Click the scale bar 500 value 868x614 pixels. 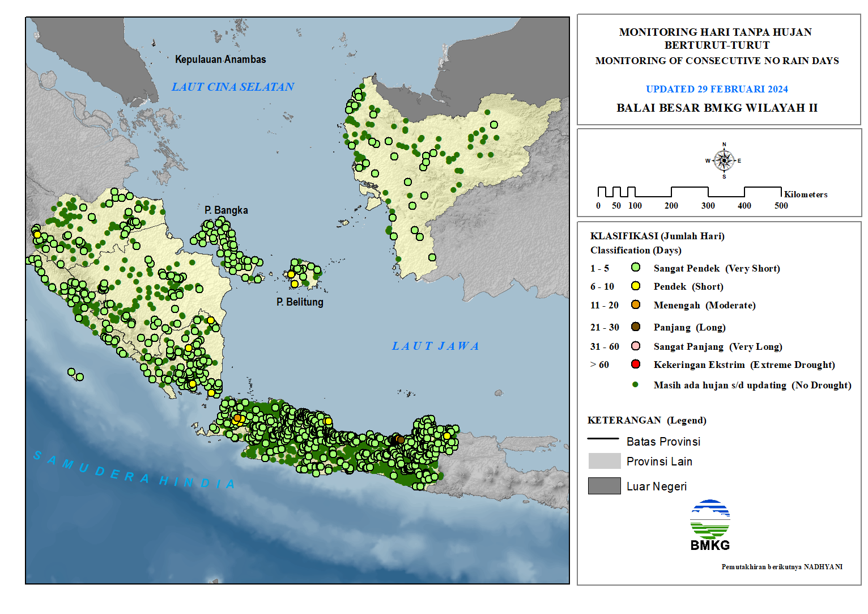[x=781, y=206]
